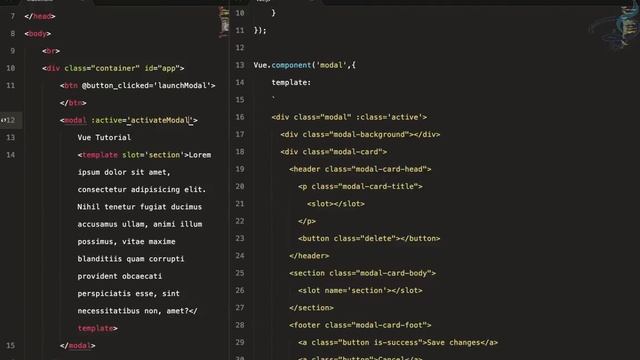Select line number 29 in right pane
The height and width of the screenshot is (360, 640).
click(240, 342)
